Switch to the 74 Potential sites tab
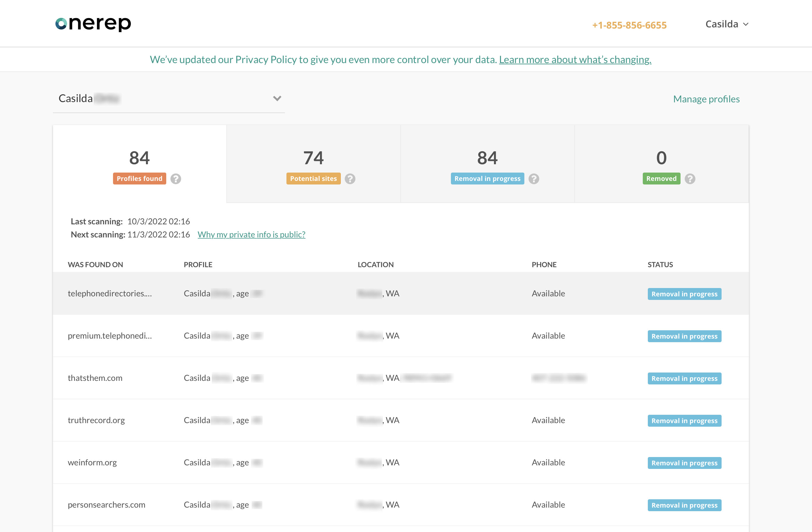Viewport: 812px width, 532px height. click(313, 164)
